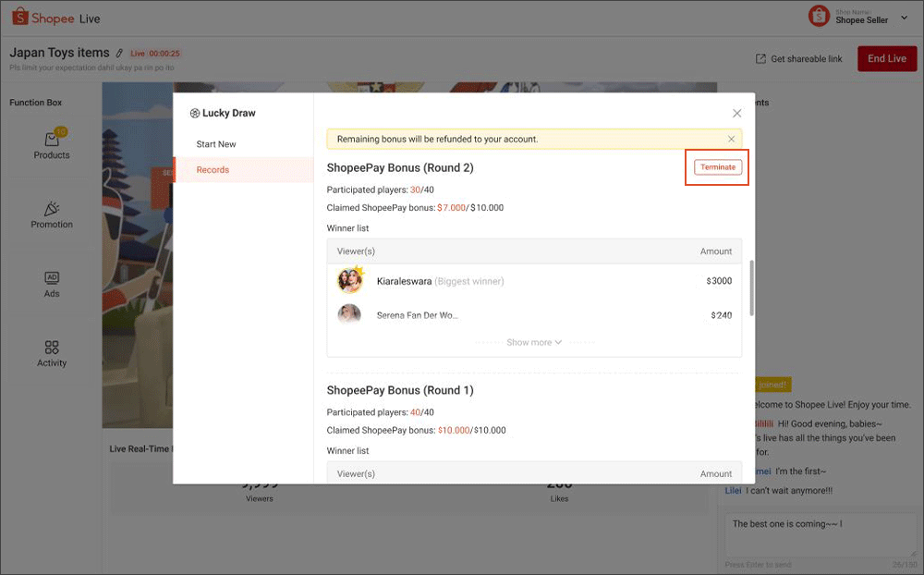
Task: Click the Shopee Seller shop avatar
Action: coord(818,17)
